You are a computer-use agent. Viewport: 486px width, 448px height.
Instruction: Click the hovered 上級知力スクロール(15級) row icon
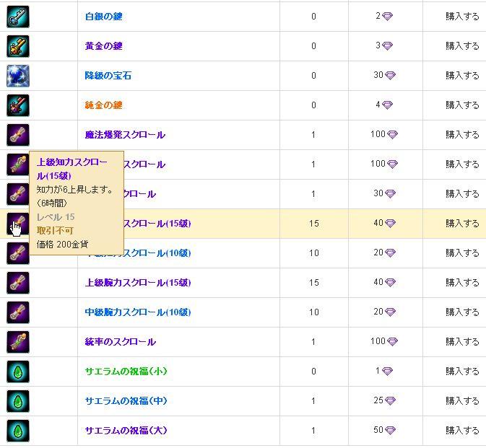tap(18, 224)
